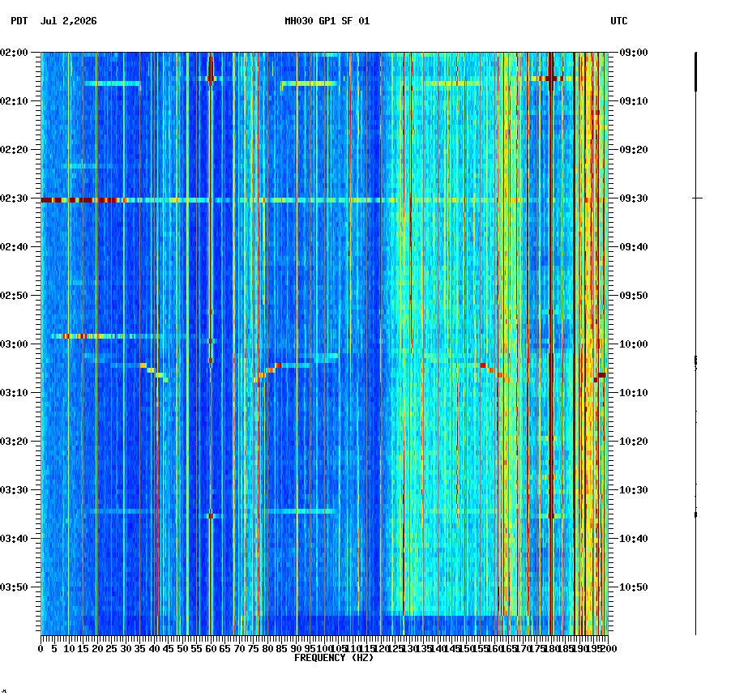This screenshot has height=700, width=731.
Task: Click the red 02:30 broadband event streak
Action: click(84, 200)
